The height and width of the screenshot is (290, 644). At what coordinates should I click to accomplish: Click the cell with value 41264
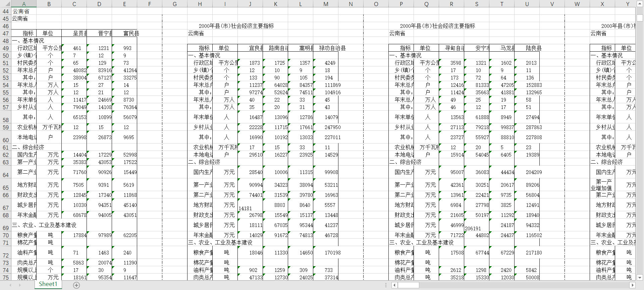click(x=124, y=70)
